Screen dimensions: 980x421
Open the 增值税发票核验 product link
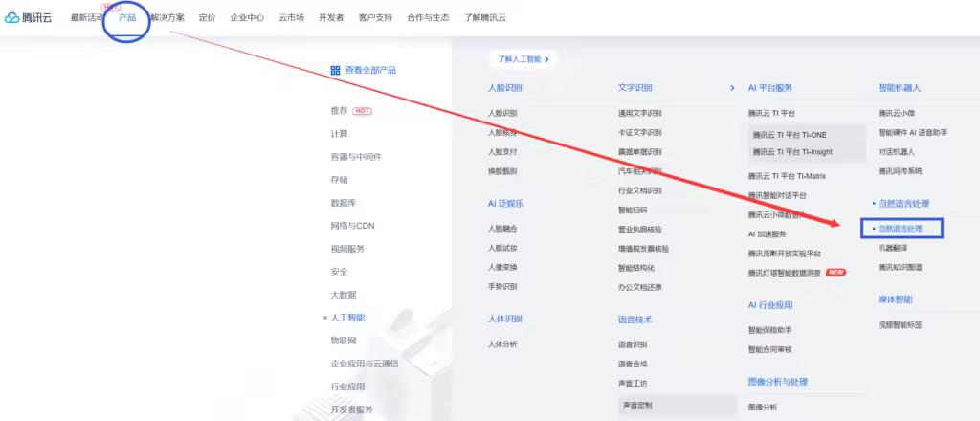pyautogui.click(x=644, y=249)
